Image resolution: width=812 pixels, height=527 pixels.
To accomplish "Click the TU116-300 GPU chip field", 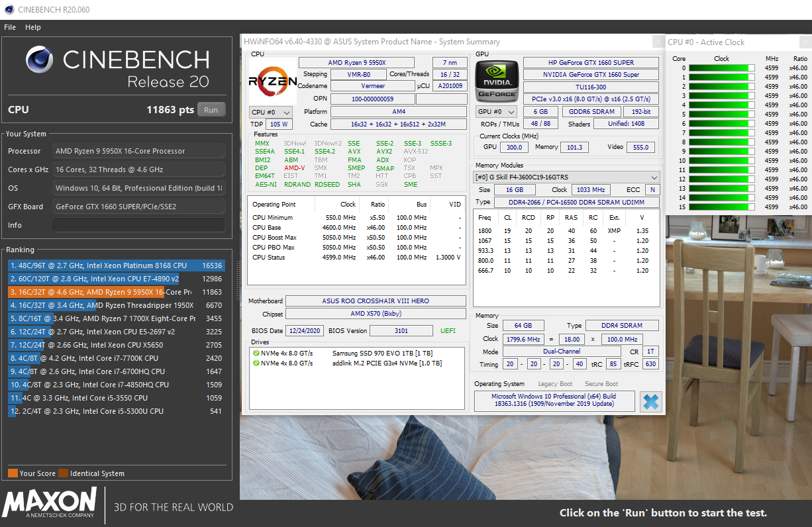I will click(591, 87).
